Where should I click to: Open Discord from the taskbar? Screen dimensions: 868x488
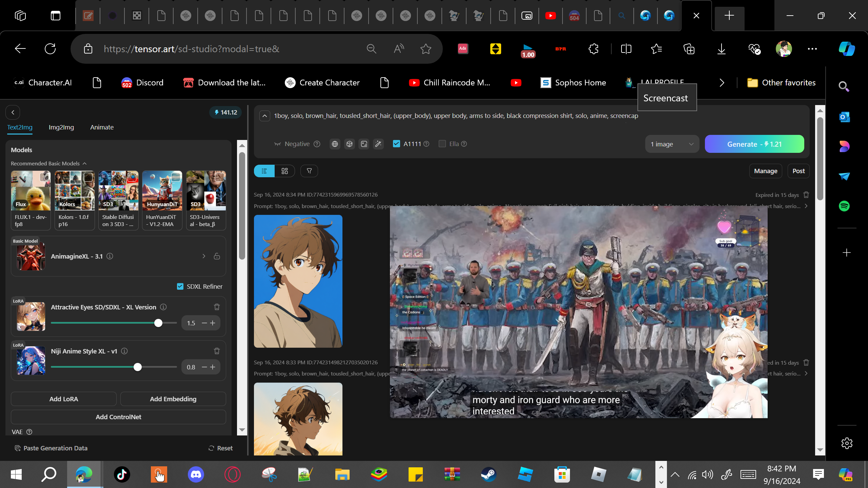(x=196, y=474)
